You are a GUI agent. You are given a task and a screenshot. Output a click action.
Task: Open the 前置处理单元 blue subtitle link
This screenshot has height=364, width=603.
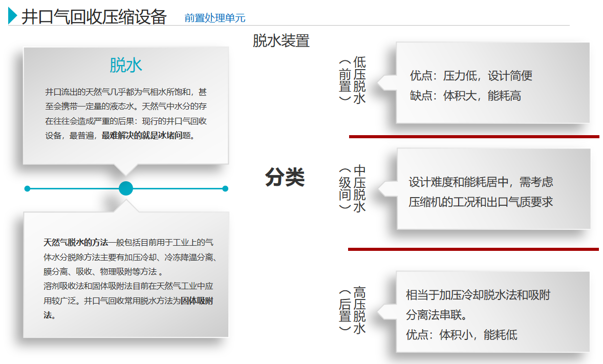tap(215, 18)
